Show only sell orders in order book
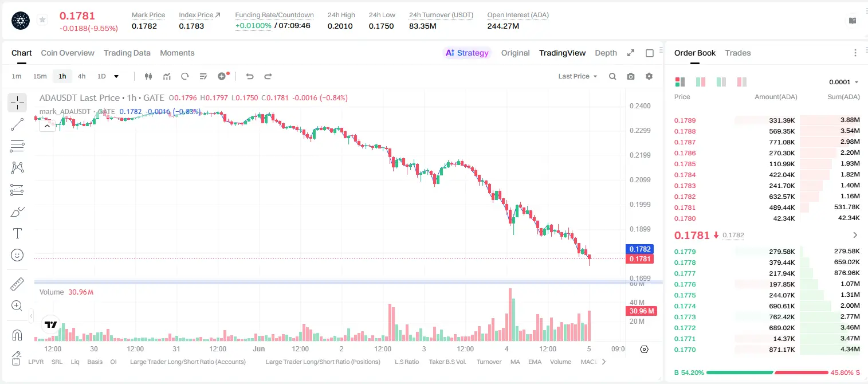This screenshot has height=384, width=868. click(x=742, y=82)
